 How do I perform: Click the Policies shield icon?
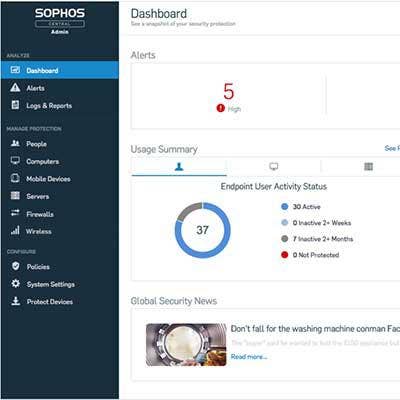tap(15, 266)
